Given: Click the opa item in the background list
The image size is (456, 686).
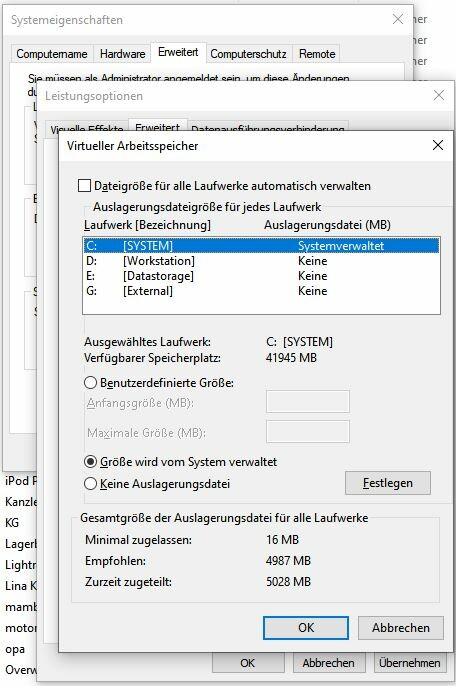Looking at the screenshot, I should click(15, 649).
